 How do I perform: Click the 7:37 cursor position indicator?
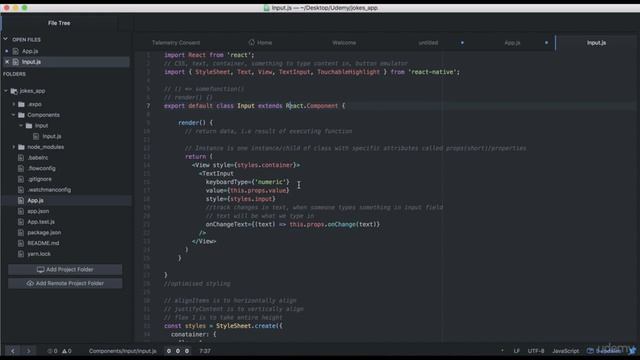pos(205,351)
